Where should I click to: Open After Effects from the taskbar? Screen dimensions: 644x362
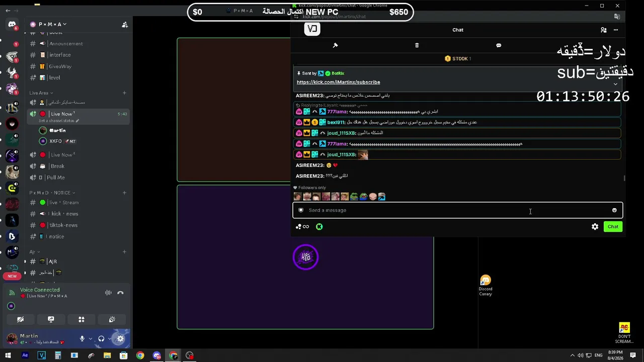click(x=25, y=355)
